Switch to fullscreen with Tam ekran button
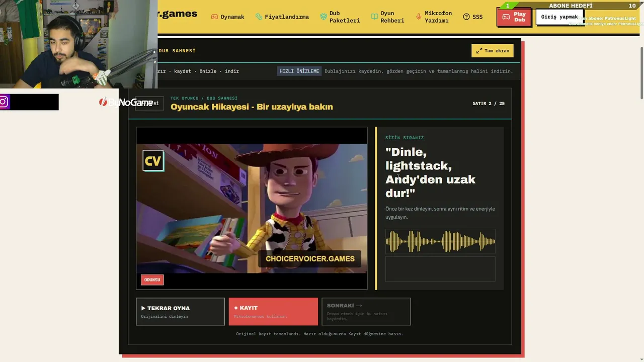The width and height of the screenshot is (644, 362). click(x=493, y=51)
